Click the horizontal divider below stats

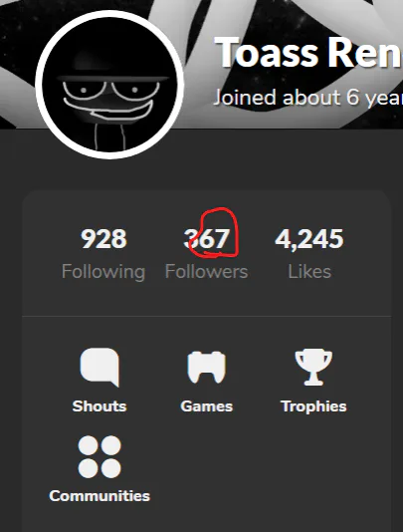[206, 316]
